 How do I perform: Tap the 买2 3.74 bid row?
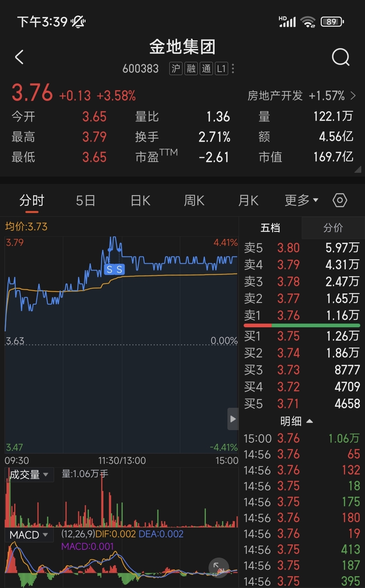(302, 353)
